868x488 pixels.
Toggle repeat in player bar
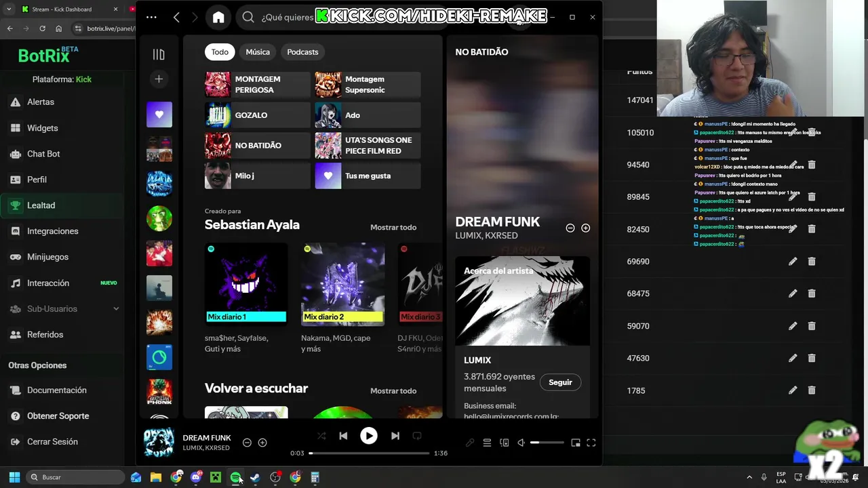(x=416, y=436)
